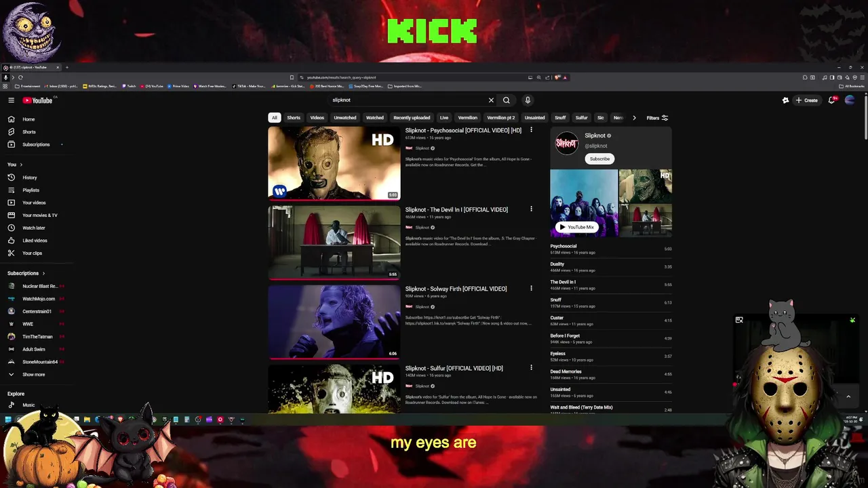Expand the Subscriptions section header
The image size is (868, 488).
coord(26,273)
